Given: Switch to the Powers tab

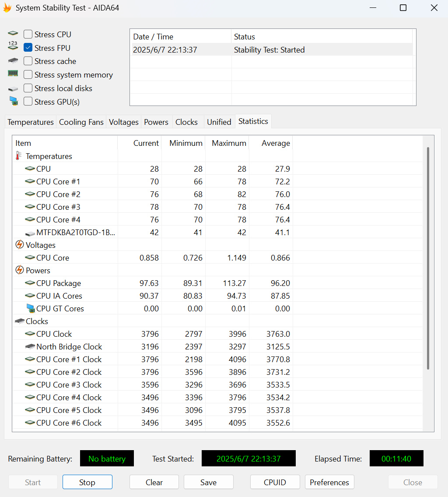Looking at the screenshot, I should pos(156,122).
